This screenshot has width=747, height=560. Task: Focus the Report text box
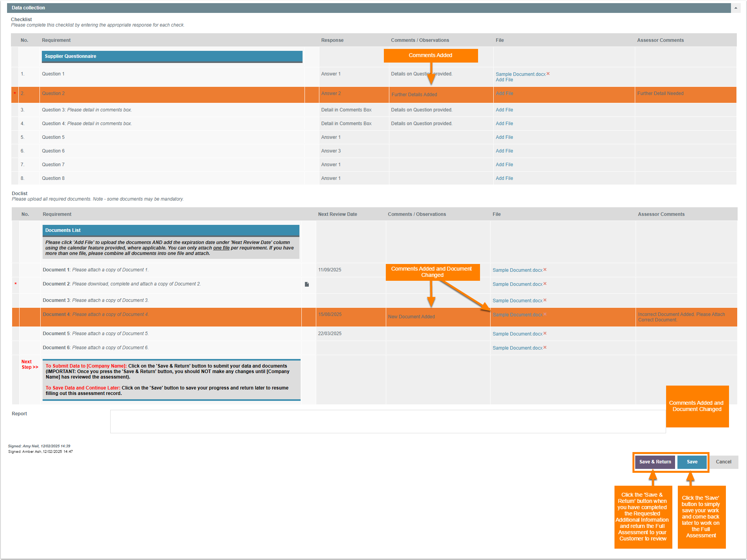[387, 421]
